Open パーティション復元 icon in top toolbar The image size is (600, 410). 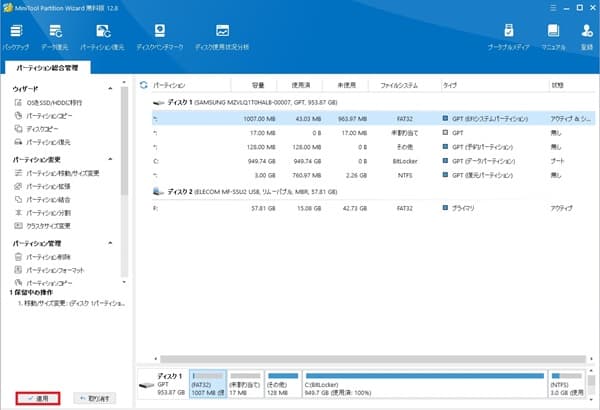click(x=103, y=37)
